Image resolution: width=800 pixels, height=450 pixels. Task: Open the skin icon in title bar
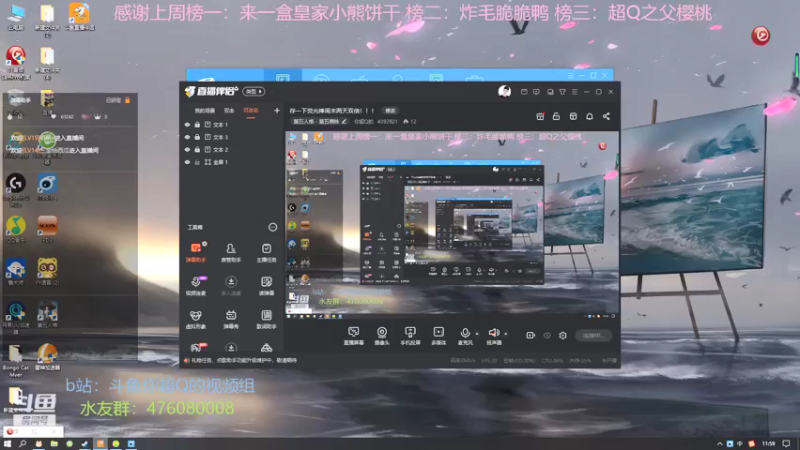562,92
